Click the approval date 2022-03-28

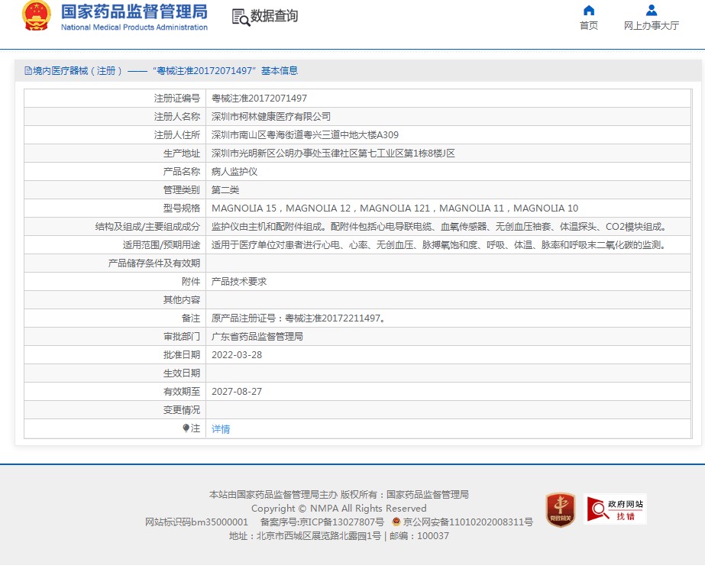tap(237, 354)
